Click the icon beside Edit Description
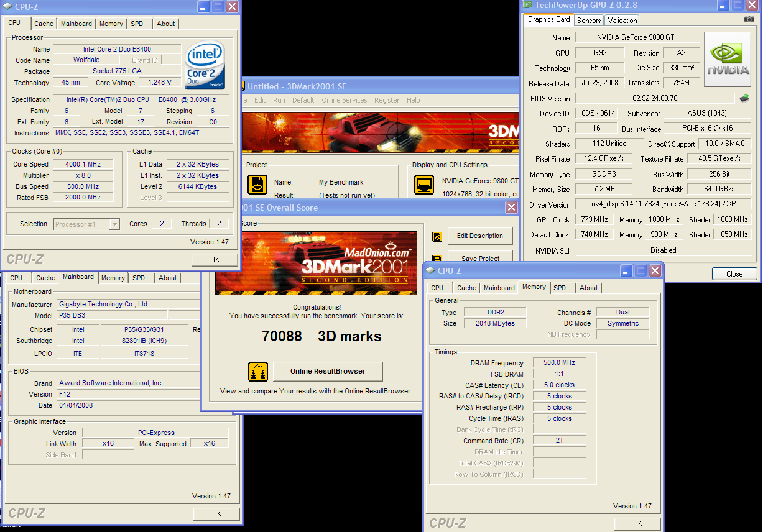Image resolution: width=763 pixels, height=532 pixels. click(437, 236)
